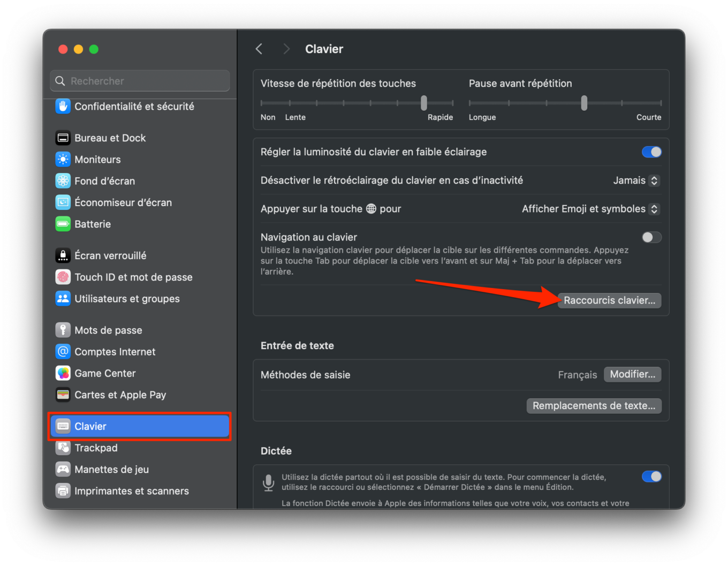Screen dimensions: 728x566
Task: Click the Clavier keyboard icon in sidebar
Action: click(63, 426)
